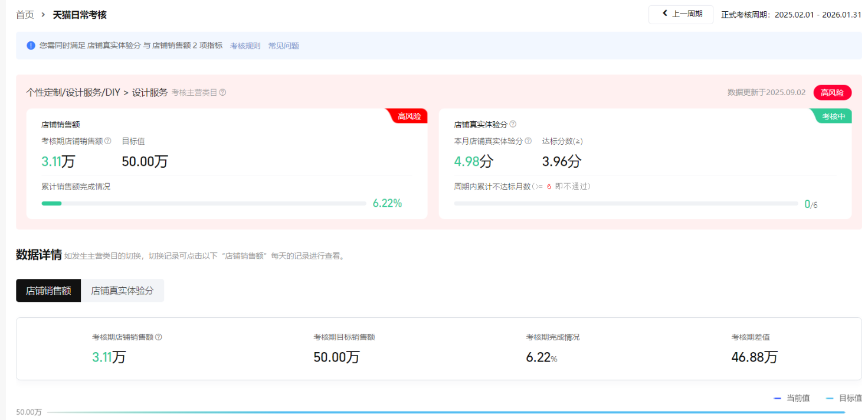The height and width of the screenshot is (420, 868).
Task: Open the 考核规则 link
Action: point(245,45)
